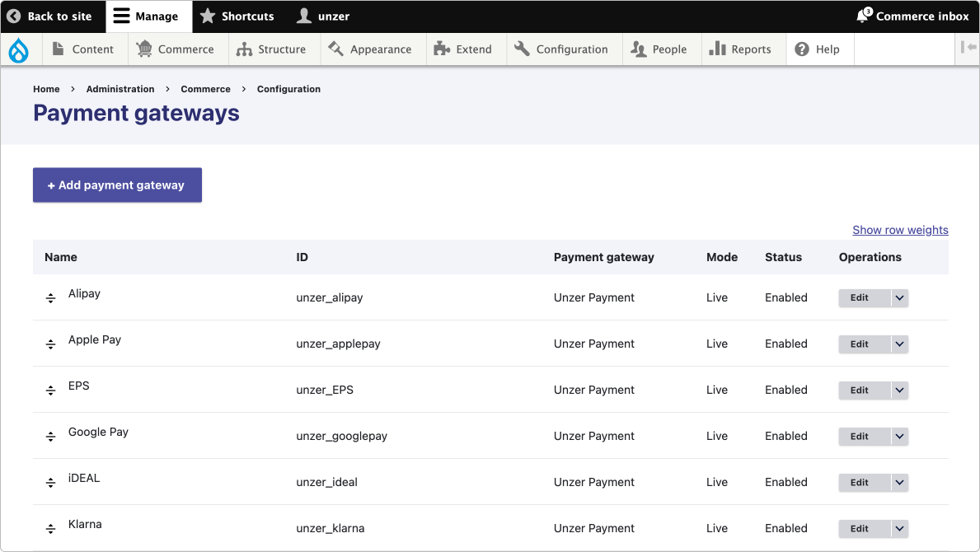Click the unzer_applepay ID cell

[338, 344]
